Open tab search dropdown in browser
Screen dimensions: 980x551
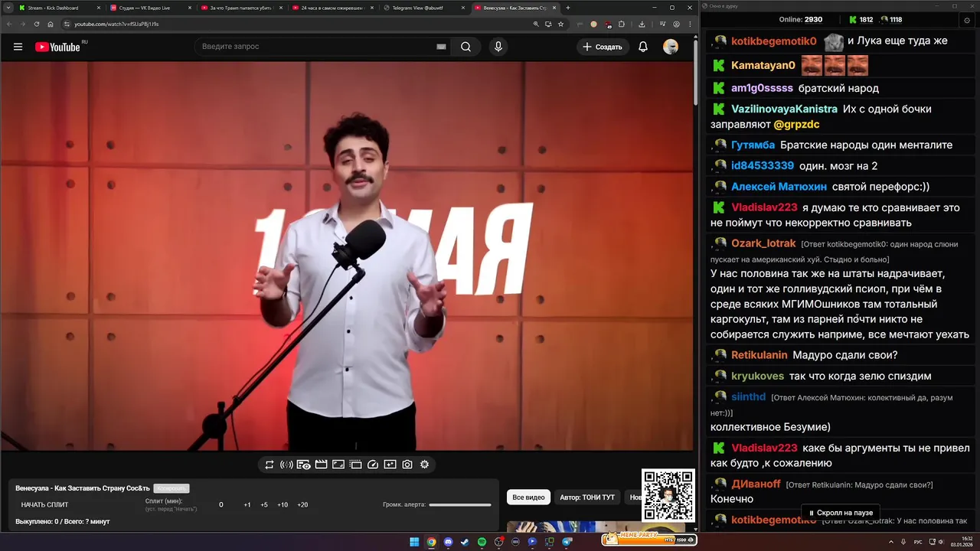tap(7, 8)
